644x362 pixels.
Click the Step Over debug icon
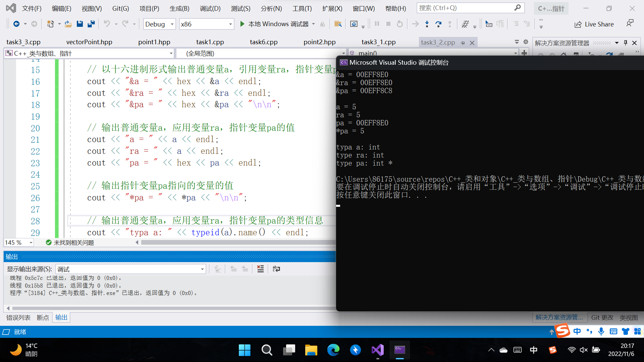coord(438,24)
